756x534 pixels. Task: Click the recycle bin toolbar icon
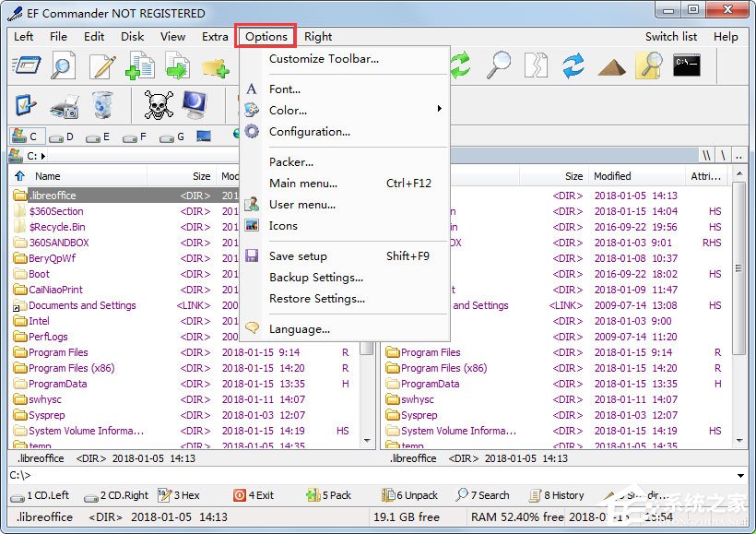coord(102,104)
